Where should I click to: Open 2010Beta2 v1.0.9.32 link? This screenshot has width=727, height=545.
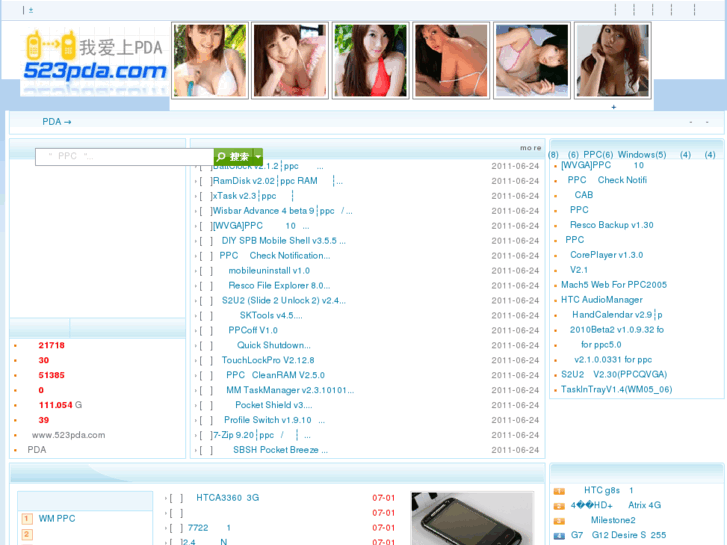tap(617, 330)
